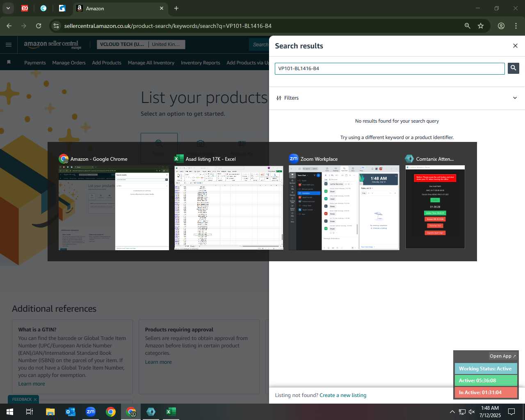Image resolution: width=525 pixels, height=420 pixels.
Task: Select the Comtanix icon in the Alt-Tab switcher
Action: pyautogui.click(x=409, y=159)
